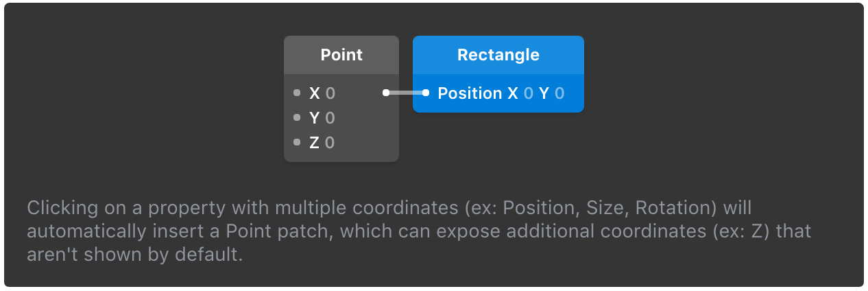
Task: Select the wire connecting Point to Rectangle
Action: 406,93
